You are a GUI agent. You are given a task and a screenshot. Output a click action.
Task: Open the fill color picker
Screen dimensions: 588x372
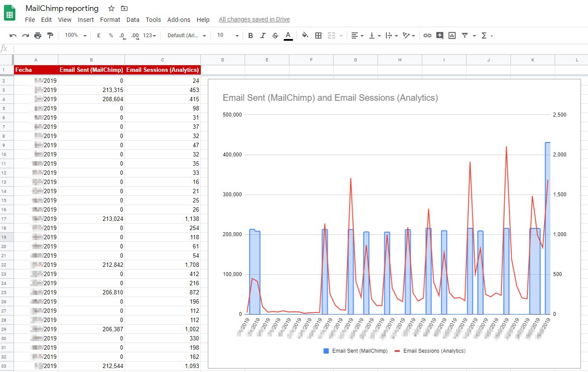[306, 35]
